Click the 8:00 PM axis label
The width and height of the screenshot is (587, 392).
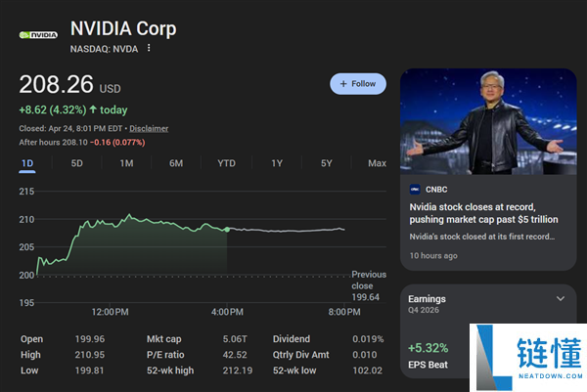point(344,312)
